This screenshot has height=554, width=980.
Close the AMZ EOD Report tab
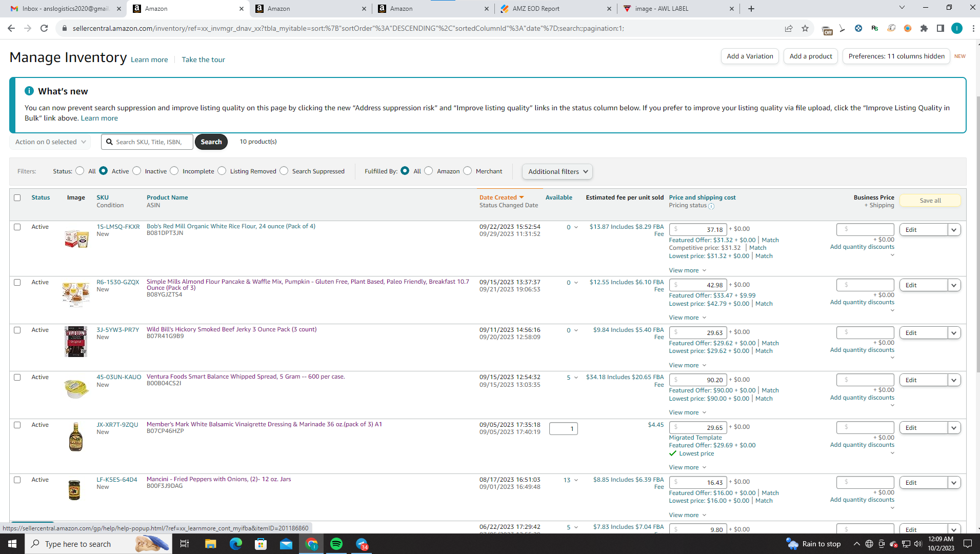click(609, 9)
